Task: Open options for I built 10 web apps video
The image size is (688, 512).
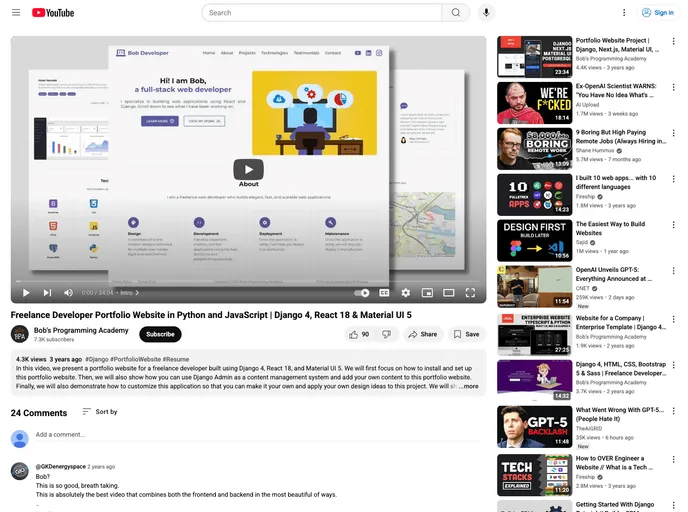Action: 674,179
